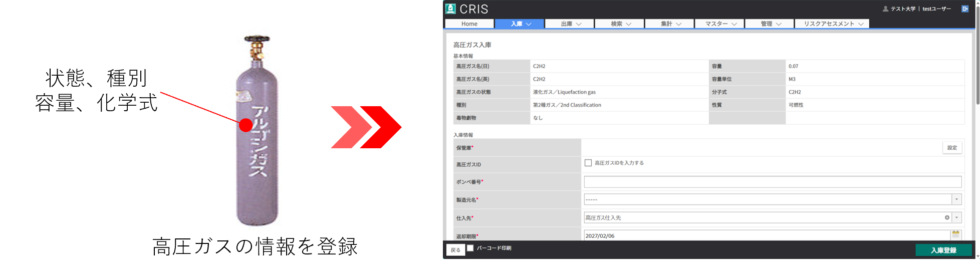Click the C2H2 value of 分子式
Screen dimensions: 980x273
pyautogui.click(x=795, y=92)
